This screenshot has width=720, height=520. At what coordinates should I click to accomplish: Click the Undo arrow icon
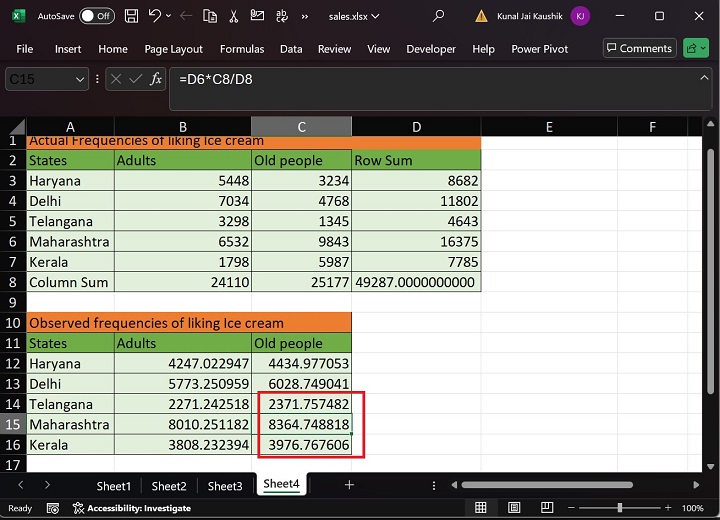pyautogui.click(x=155, y=16)
